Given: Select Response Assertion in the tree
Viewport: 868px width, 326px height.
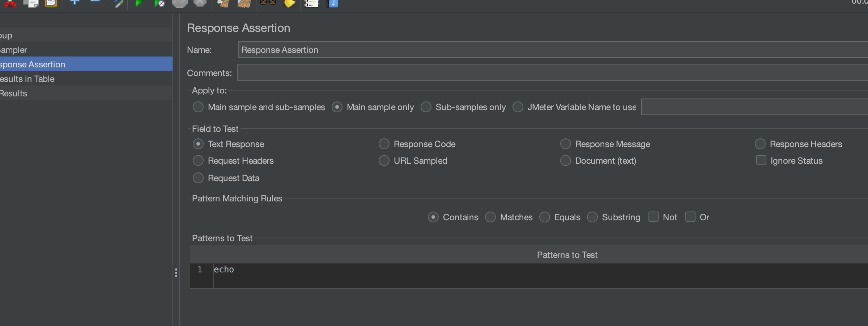Looking at the screenshot, I should click(x=86, y=64).
